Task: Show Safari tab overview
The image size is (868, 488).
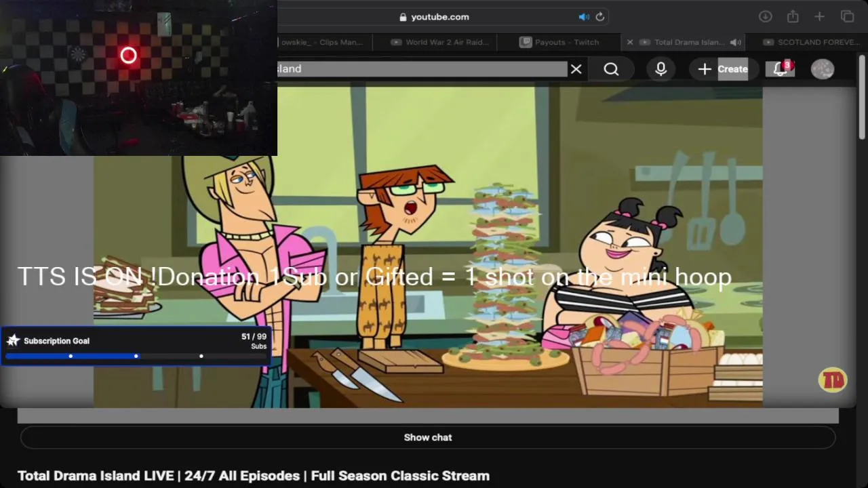Action: [x=847, y=17]
